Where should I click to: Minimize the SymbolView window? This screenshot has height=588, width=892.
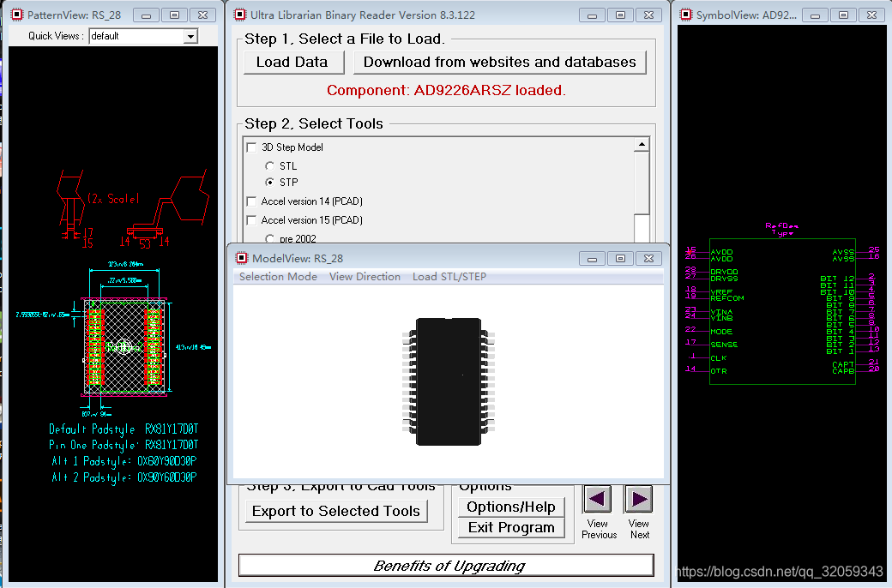click(815, 15)
